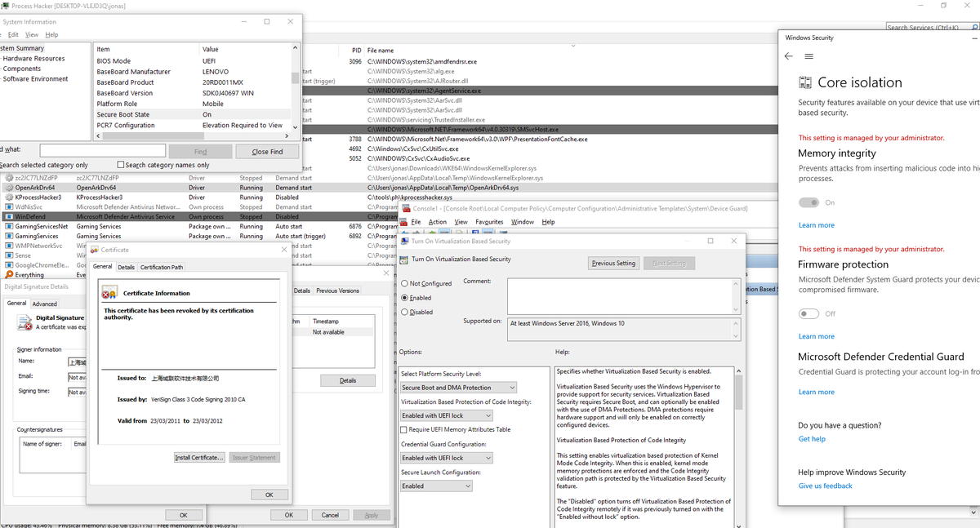Click the back arrow in Windows Security

[788, 56]
